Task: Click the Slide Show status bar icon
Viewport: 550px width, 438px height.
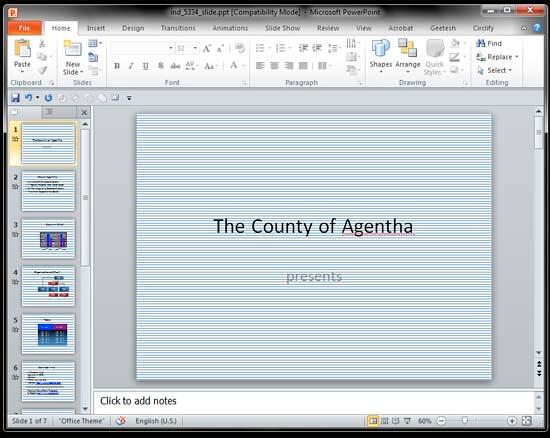Action: point(407,420)
